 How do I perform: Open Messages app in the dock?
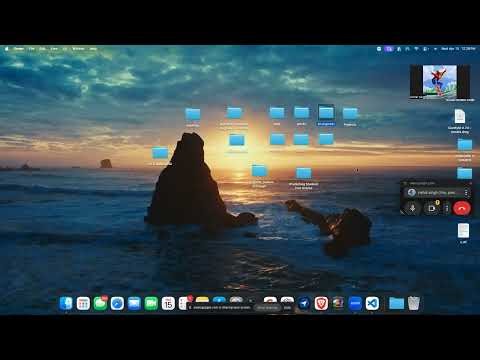pyautogui.click(x=100, y=304)
